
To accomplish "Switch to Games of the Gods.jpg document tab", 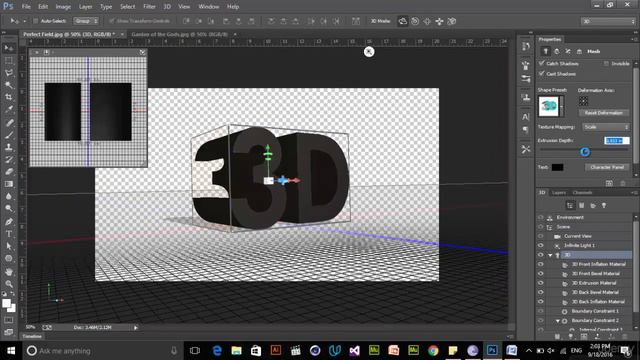I will coord(180,34).
